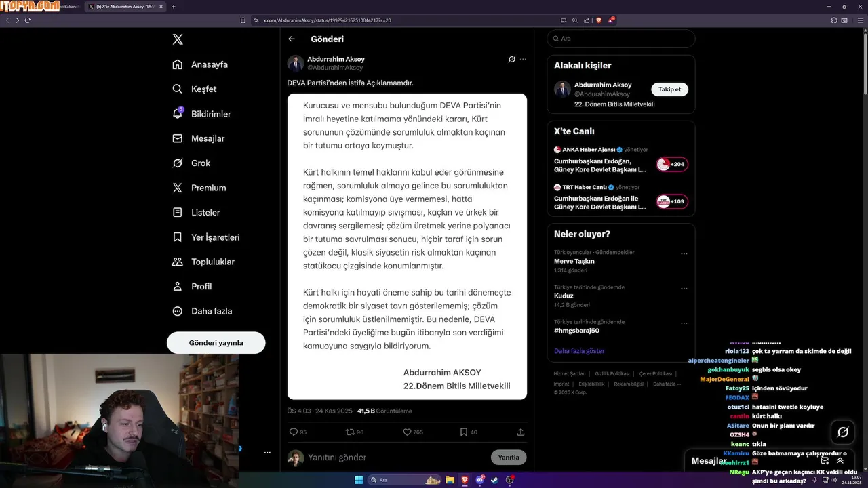Click the +204 listeners badge
This screenshot has height=488, width=868.
672,164
